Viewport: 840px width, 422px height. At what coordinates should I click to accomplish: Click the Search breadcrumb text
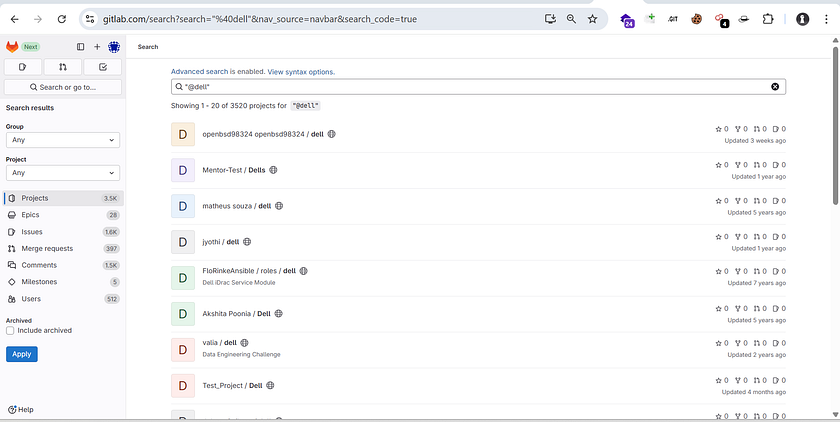click(x=148, y=47)
